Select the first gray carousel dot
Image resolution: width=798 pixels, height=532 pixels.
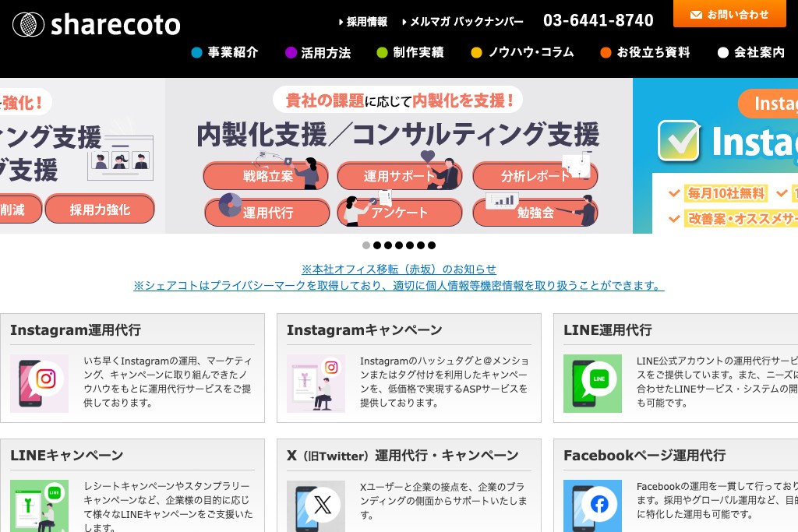click(366, 245)
